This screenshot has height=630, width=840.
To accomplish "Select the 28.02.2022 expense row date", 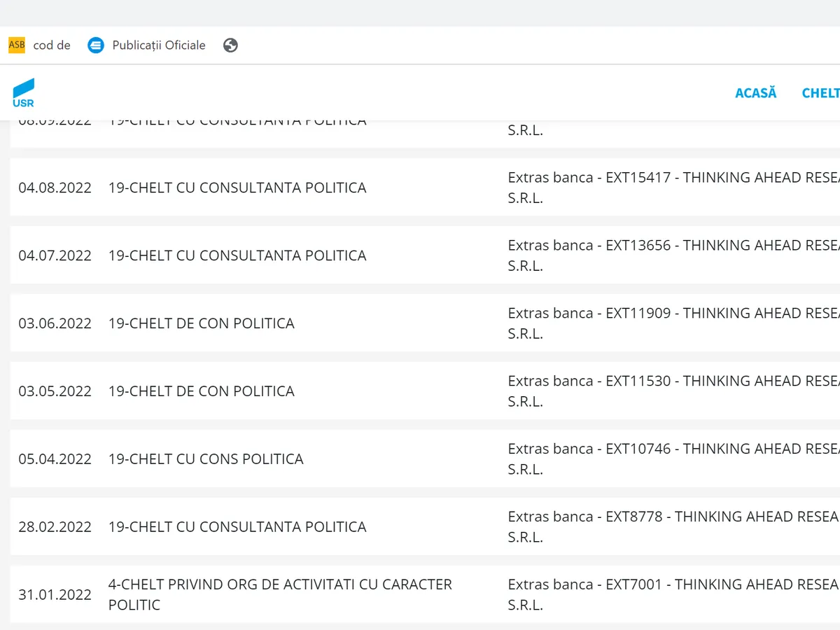I will [55, 527].
